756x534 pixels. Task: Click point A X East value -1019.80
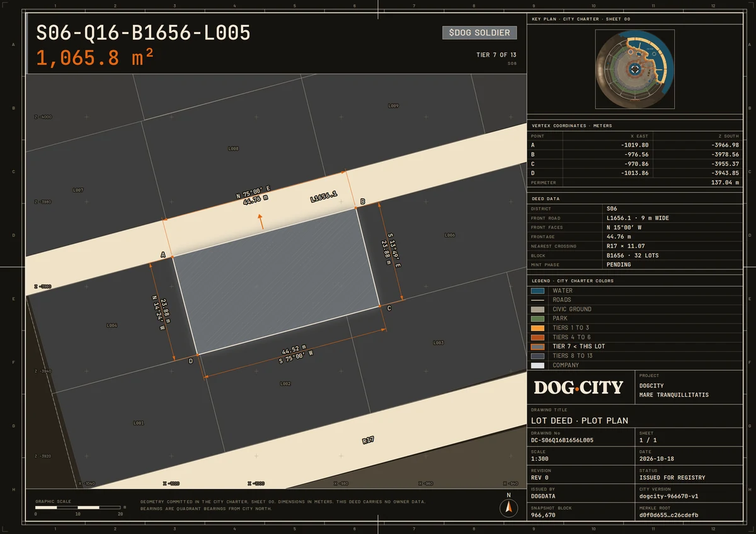coord(634,145)
